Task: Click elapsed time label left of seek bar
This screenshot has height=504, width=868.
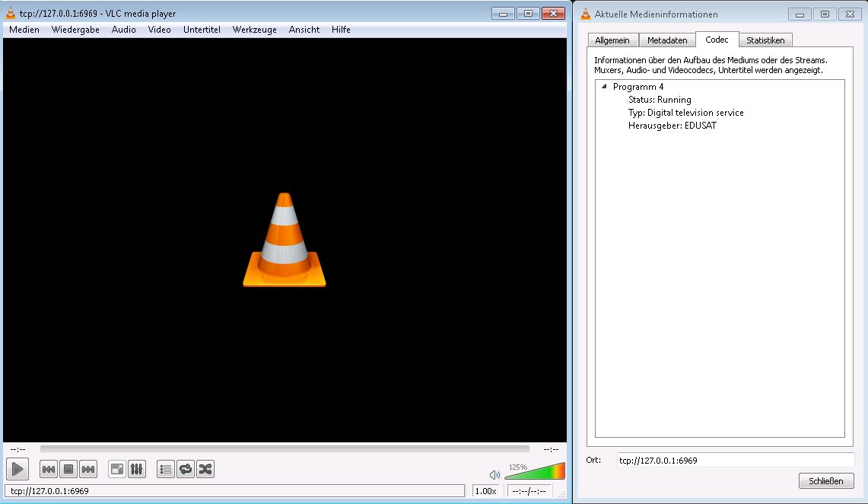Action: [x=17, y=449]
